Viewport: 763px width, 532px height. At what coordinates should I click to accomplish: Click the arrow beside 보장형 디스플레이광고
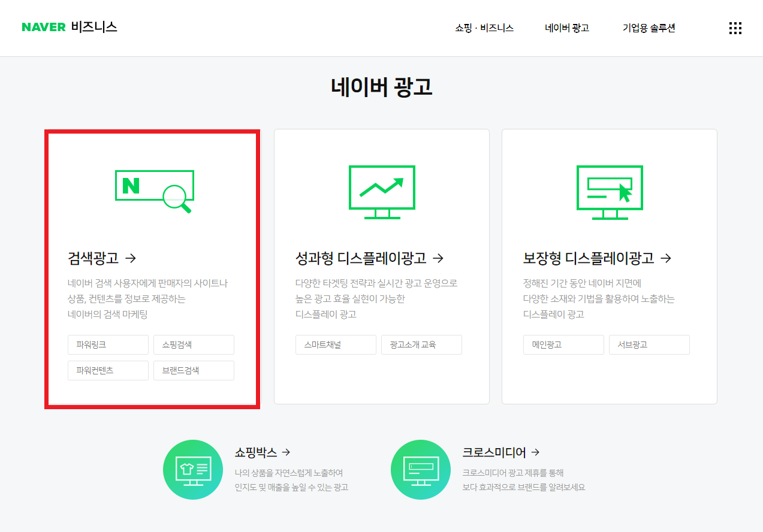point(667,258)
